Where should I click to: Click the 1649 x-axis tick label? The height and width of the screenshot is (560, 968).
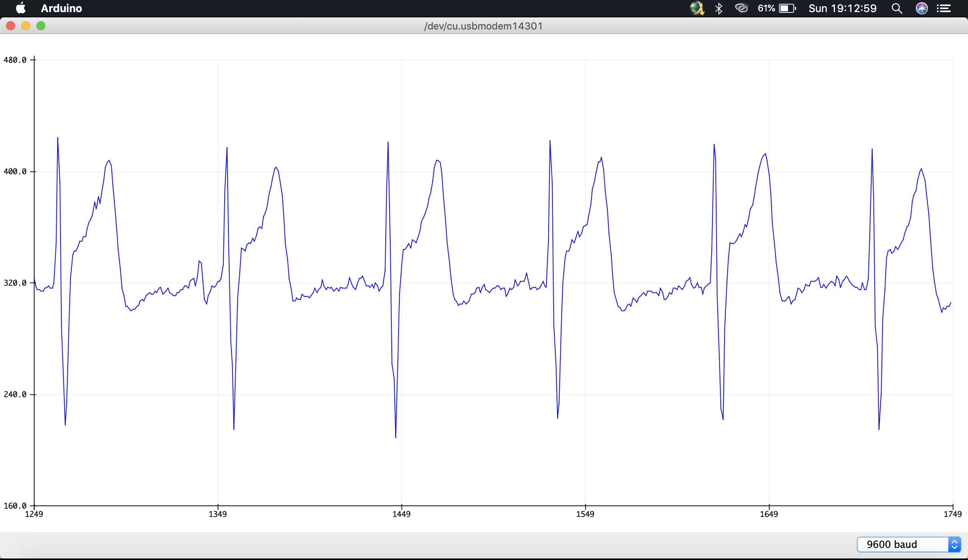click(x=769, y=514)
